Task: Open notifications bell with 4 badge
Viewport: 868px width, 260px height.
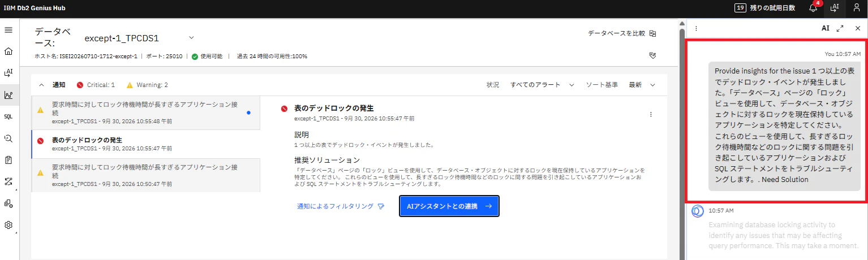Action: click(814, 7)
